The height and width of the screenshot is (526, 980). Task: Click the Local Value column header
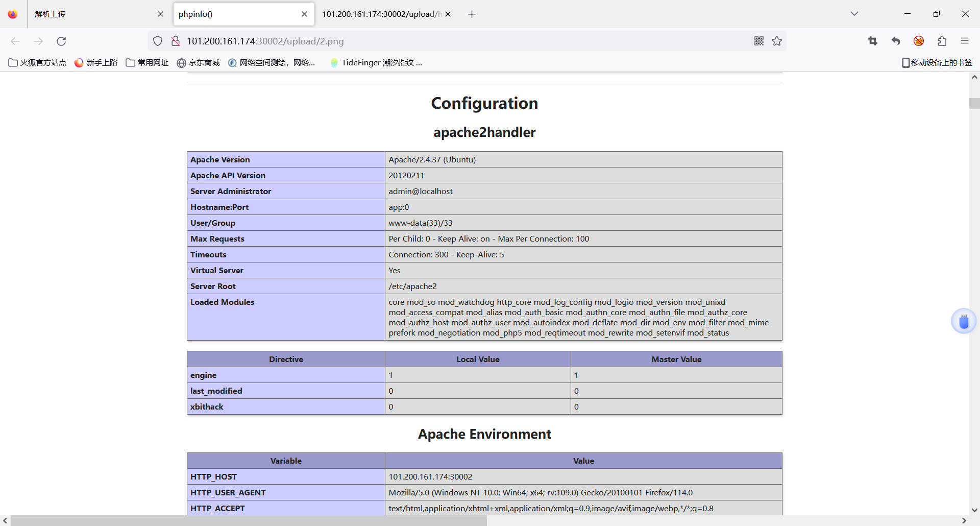tap(478, 359)
